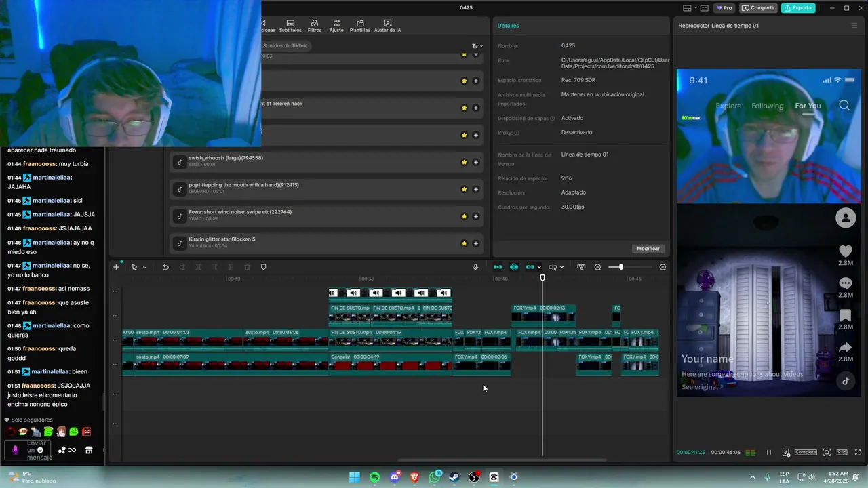Pause playback in the player
This screenshot has width=868, height=488.
(769, 452)
